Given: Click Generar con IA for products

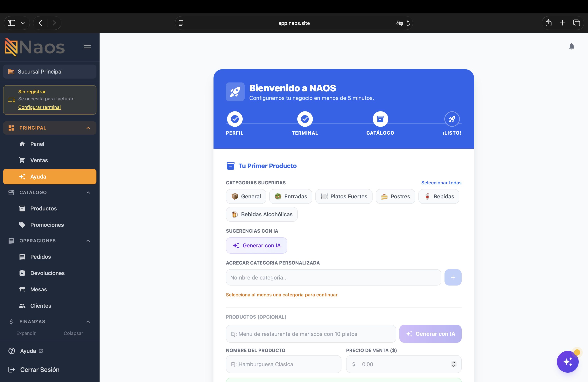Looking at the screenshot, I should point(430,334).
